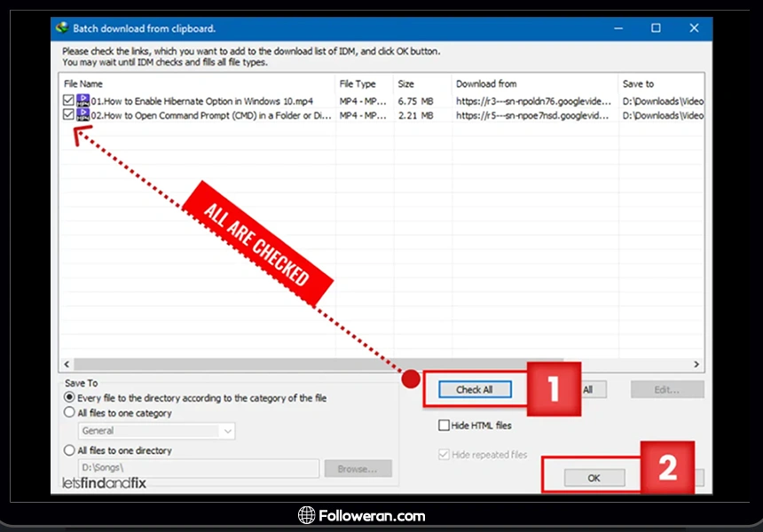Click right arrow of the horizontal scrollbar

[x=697, y=364]
